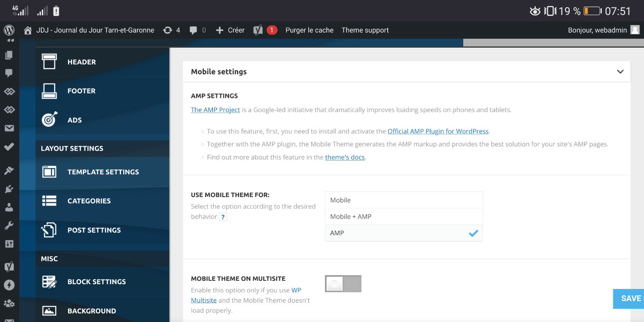Image resolution: width=644 pixels, height=322 pixels.
Task: Open Comments bubble icon in admin sidebar
Action: tap(9, 73)
